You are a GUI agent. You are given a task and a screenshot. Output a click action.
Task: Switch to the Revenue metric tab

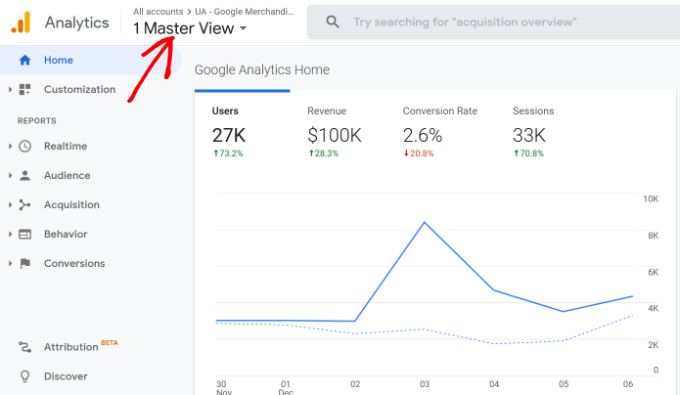pyautogui.click(x=334, y=132)
